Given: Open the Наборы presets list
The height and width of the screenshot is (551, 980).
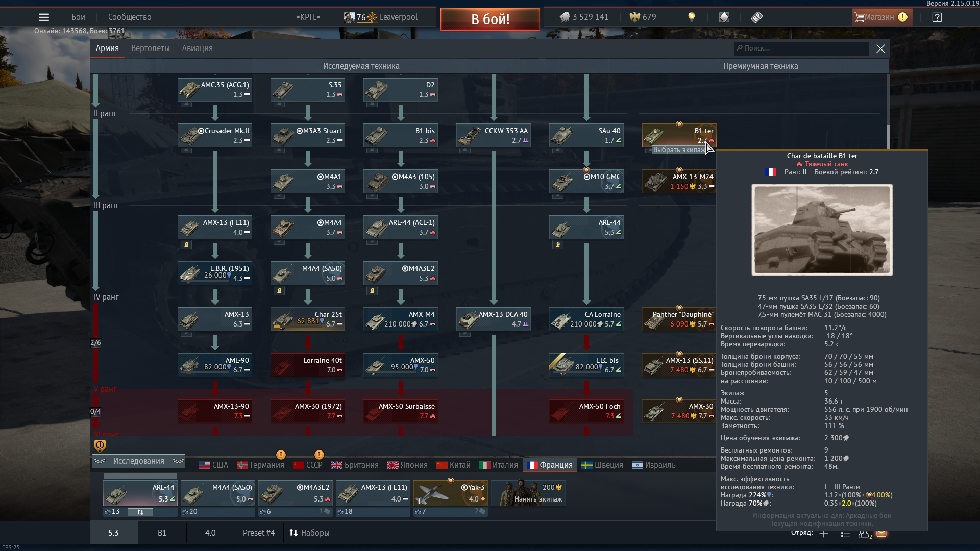Looking at the screenshot, I should [x=309, y=533].
